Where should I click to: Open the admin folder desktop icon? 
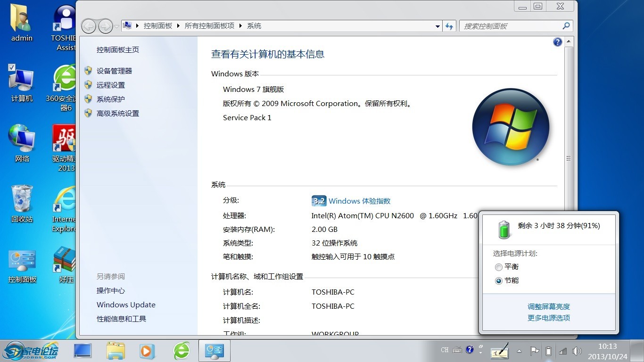pyautogui.click(x=22, y=23)
